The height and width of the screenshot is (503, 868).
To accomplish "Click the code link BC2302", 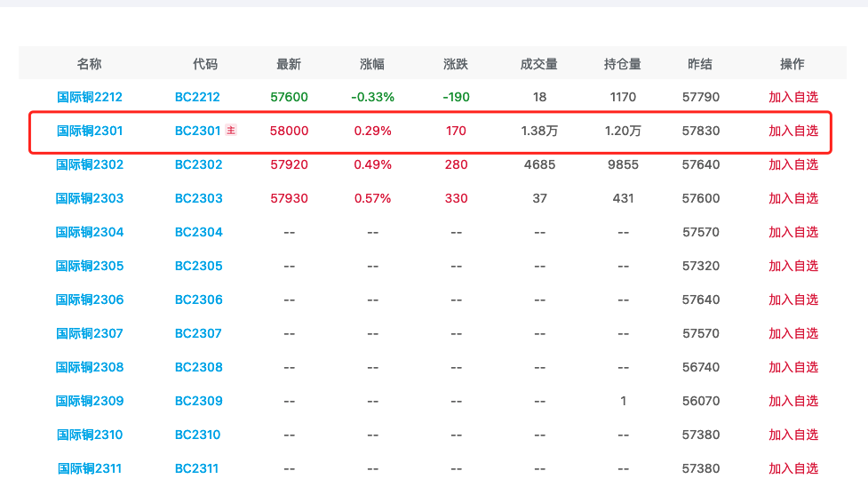I will point(199,164).
